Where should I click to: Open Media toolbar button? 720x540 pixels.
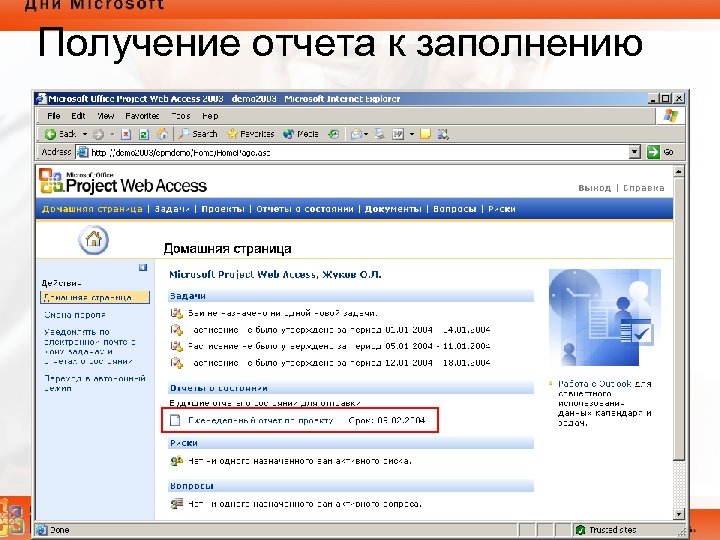(301, 134)
